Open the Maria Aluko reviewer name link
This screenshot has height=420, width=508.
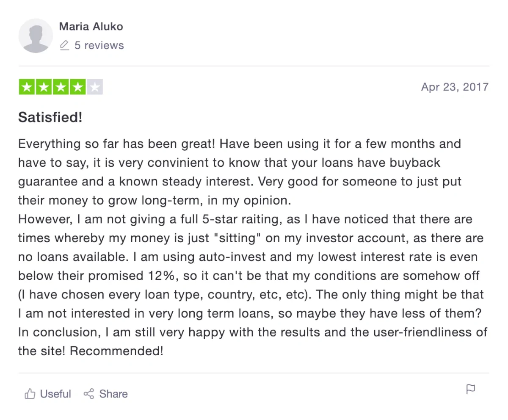(x=91, y=26)
